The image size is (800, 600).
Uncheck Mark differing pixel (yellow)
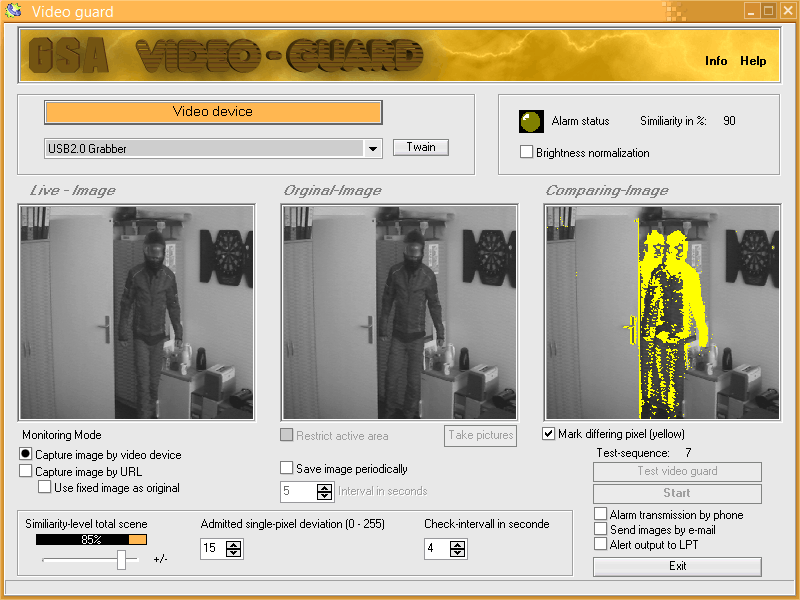tap(548, 434)
